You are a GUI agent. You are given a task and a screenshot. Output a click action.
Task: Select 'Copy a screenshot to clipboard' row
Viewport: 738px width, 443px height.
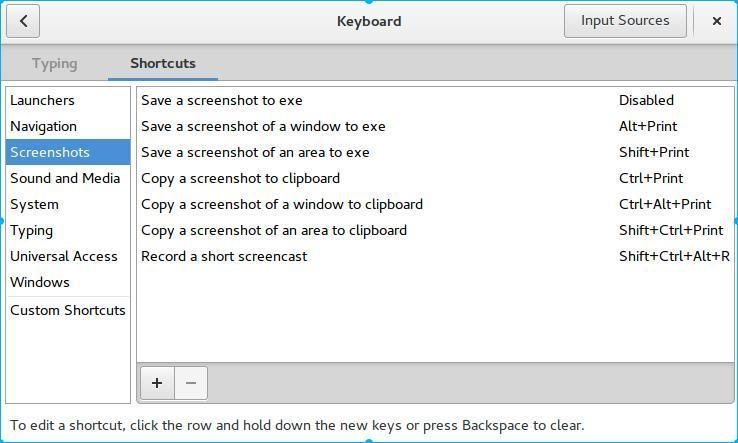click(435, 178)
